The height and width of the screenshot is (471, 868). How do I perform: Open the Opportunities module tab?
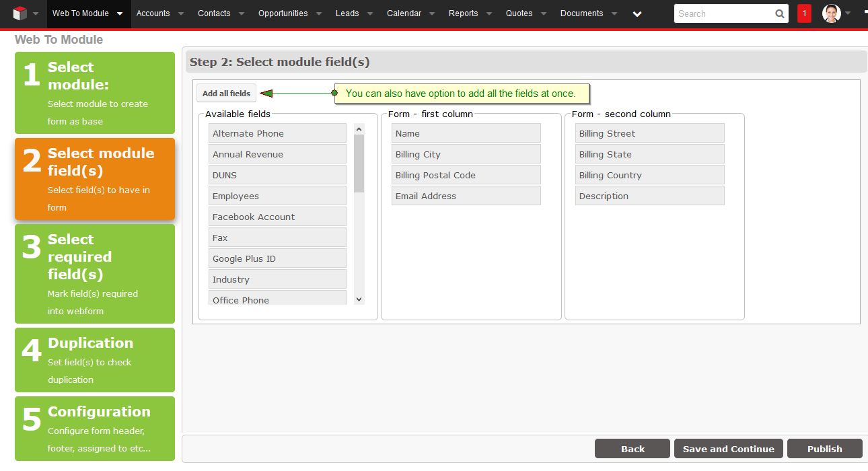(x=283, y=13)
